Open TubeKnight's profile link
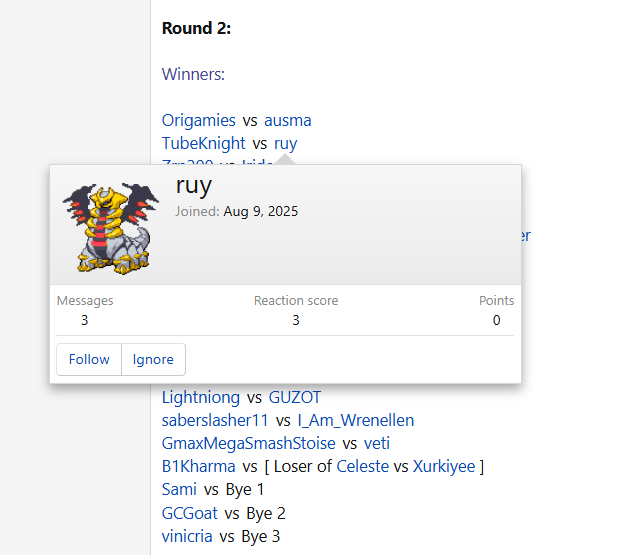The width and height of the screenshot is (636, 555). point(203,143)
